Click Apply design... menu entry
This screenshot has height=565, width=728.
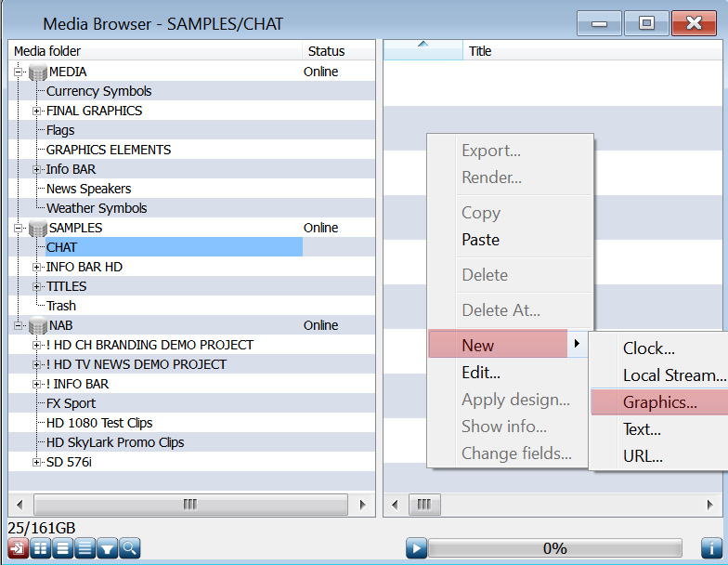coord(508,400)
